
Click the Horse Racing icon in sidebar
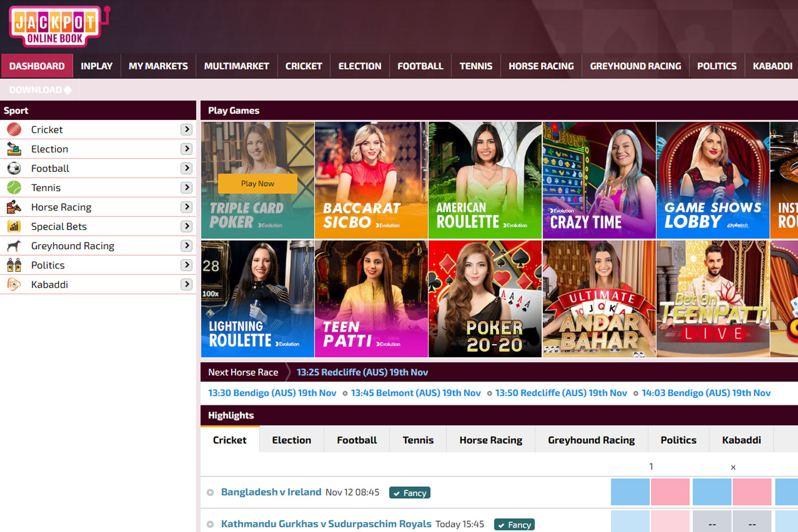coord(14,207)
